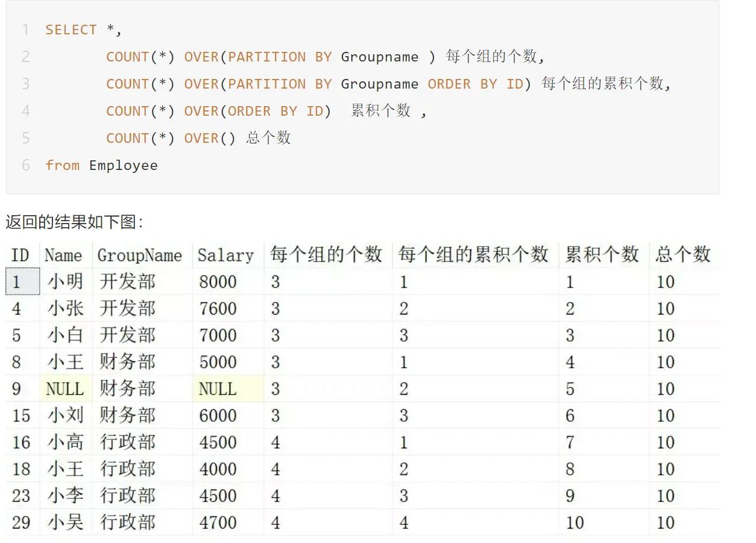Screen dimensions: 756x543
Task: Click the line number 1 in code block
Action: click(x=25, y=30)
